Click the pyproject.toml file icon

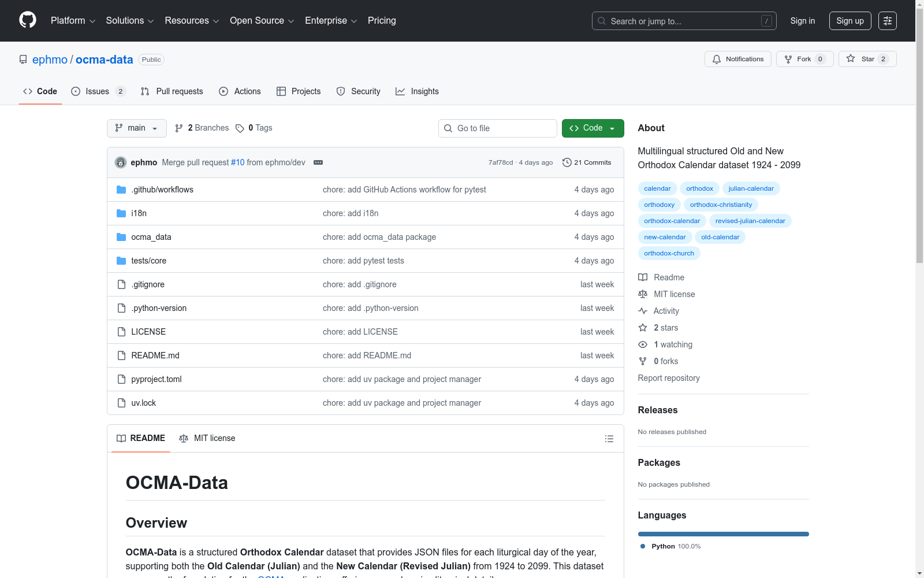121,379
